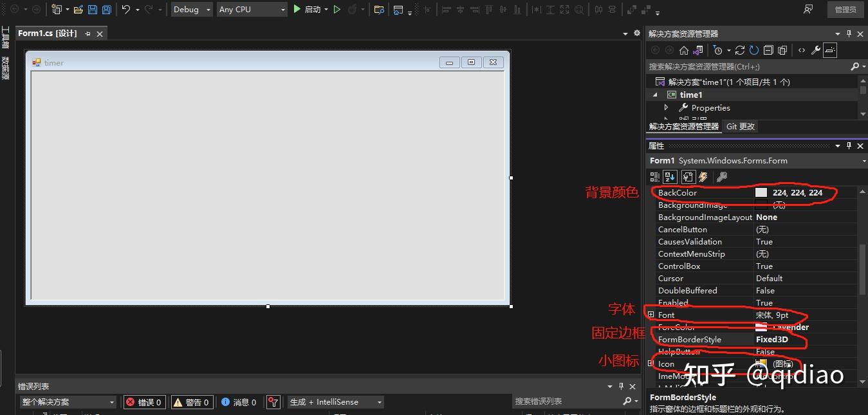The image size is (868, 415).
Task: Click the Find in Files folder-search icon
Action: click(x=379, y=9)
